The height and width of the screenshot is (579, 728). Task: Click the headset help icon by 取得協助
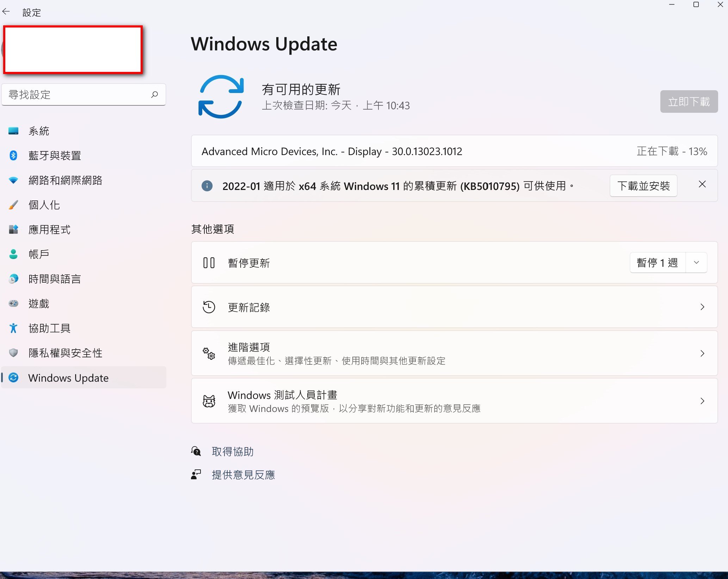click(x=196, y=451)
